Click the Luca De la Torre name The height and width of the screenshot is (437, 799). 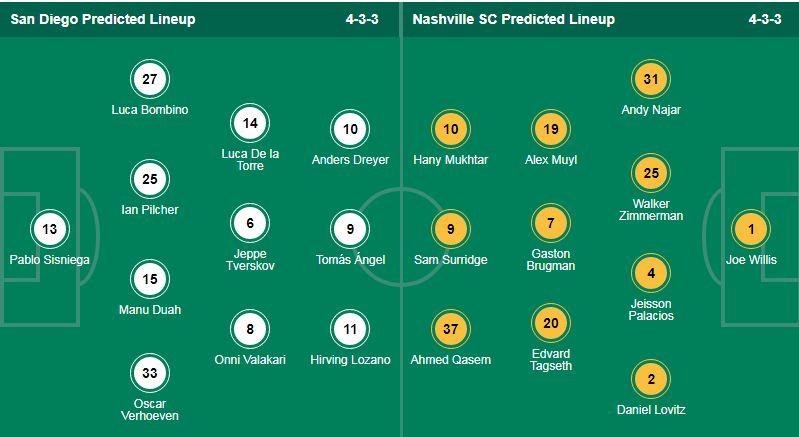point(250,160)
